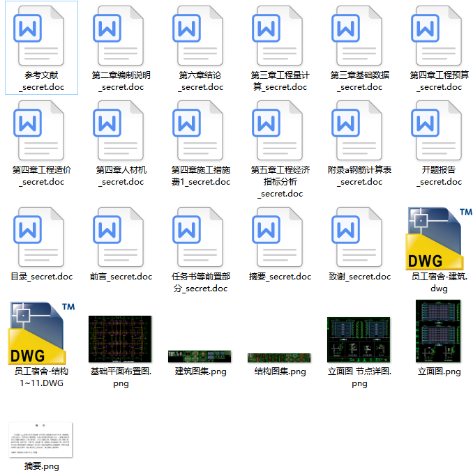The image size is (473, 476).
Task: Select the 第四章工程预算_secret.doc icon
Action: (x=437, y=36)
